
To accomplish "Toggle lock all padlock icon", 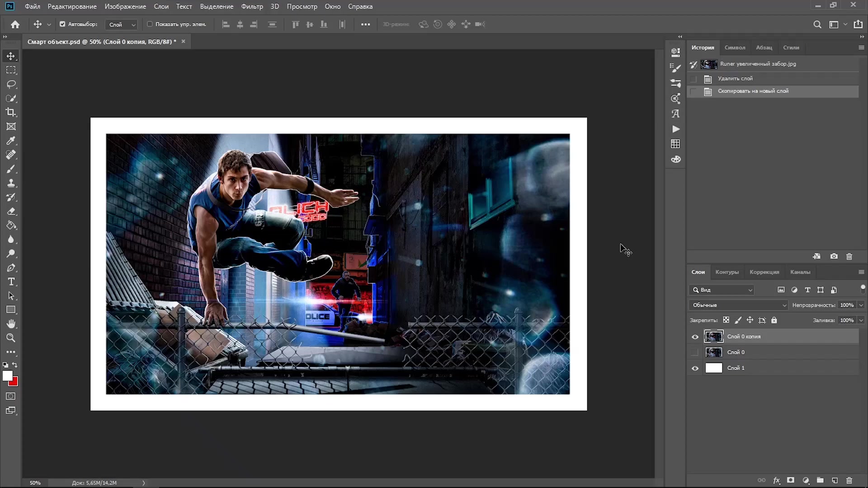I will 774,320.
